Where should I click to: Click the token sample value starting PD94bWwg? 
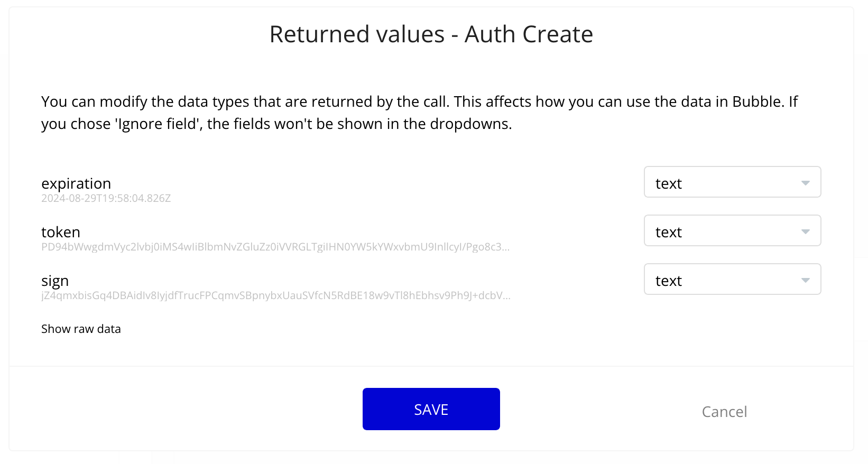coord(275,247)
